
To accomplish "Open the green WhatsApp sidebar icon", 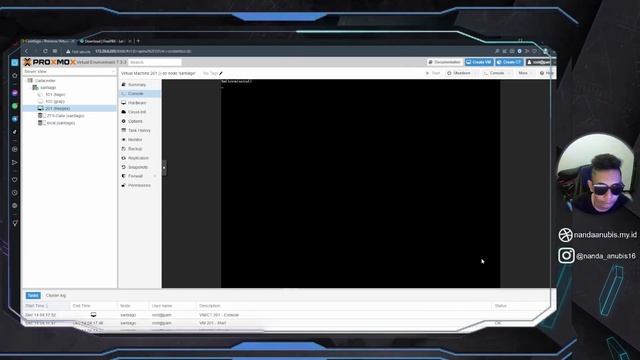I will (x=15, y=106).
